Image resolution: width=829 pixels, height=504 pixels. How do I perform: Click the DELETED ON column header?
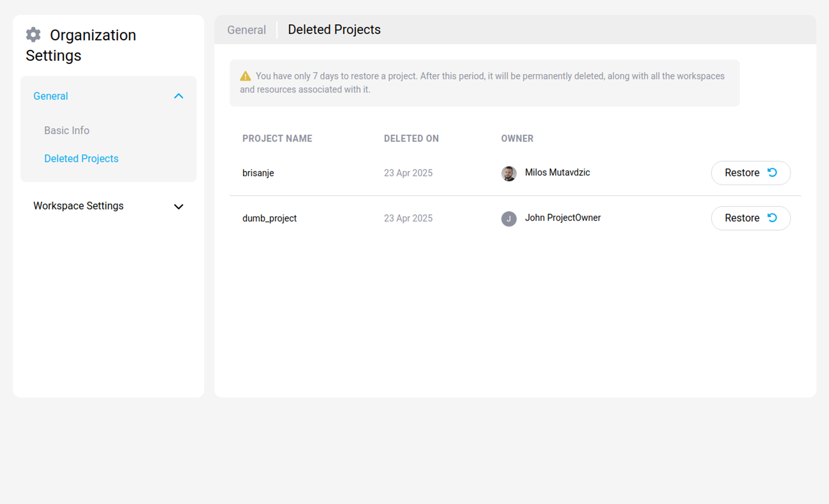pyautogui.click(x=411, y=138)
